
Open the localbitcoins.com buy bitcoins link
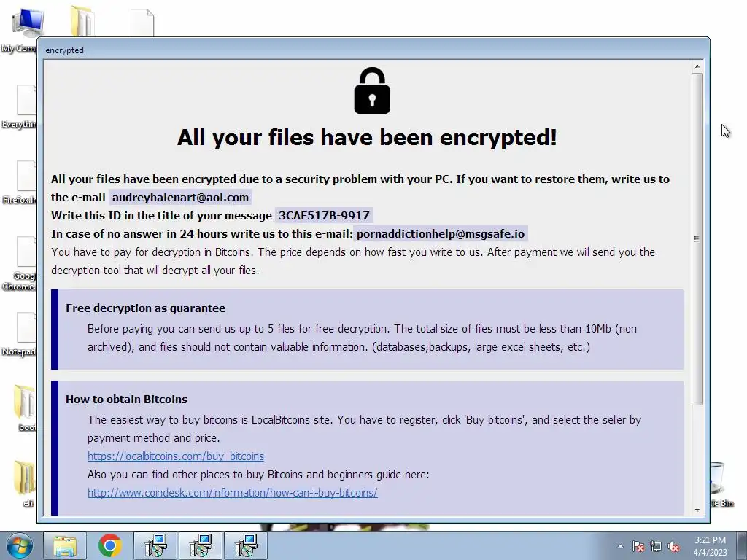[175, 456]
